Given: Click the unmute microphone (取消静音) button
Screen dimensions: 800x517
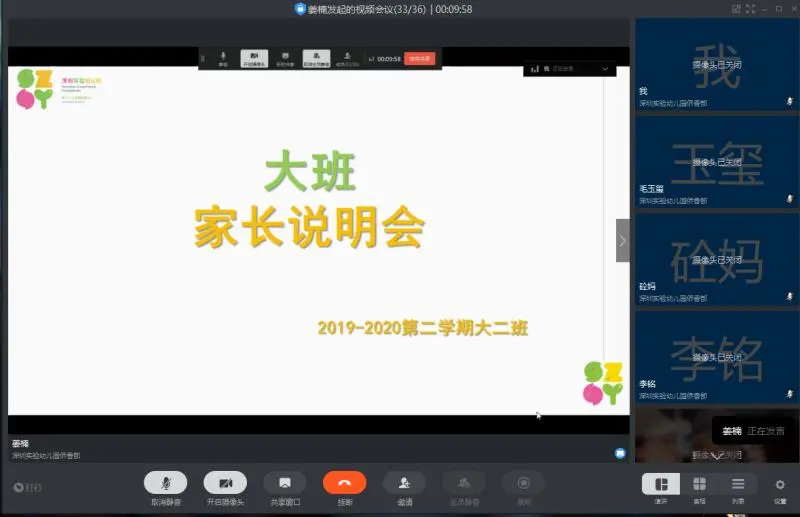Looking at the screenshot, I should (165, 483).
